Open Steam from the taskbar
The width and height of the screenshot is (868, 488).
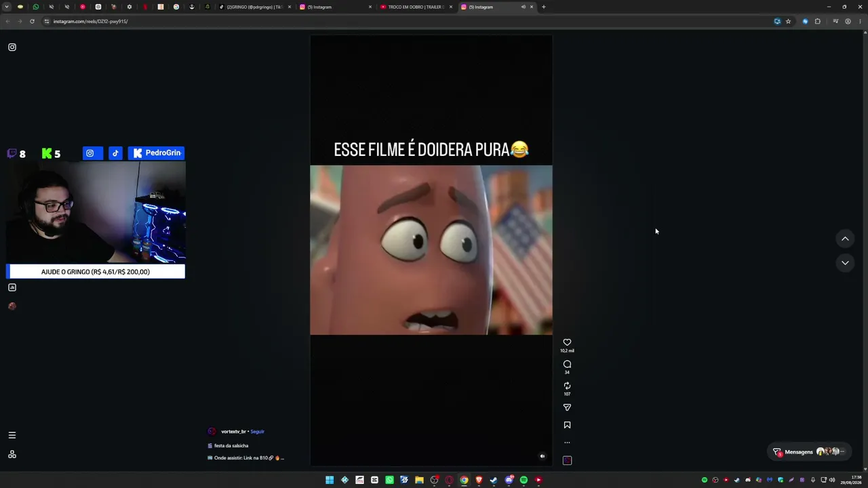[x=494, y=480]
